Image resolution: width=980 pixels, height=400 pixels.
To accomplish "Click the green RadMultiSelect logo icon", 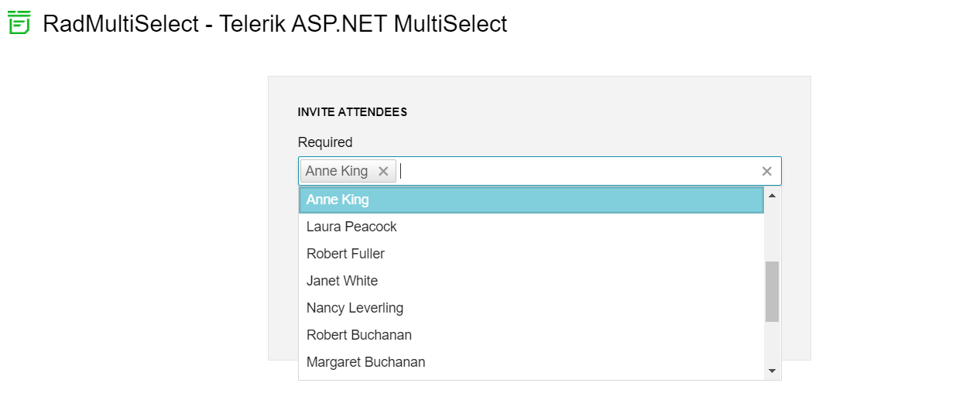I will [19, 23].
